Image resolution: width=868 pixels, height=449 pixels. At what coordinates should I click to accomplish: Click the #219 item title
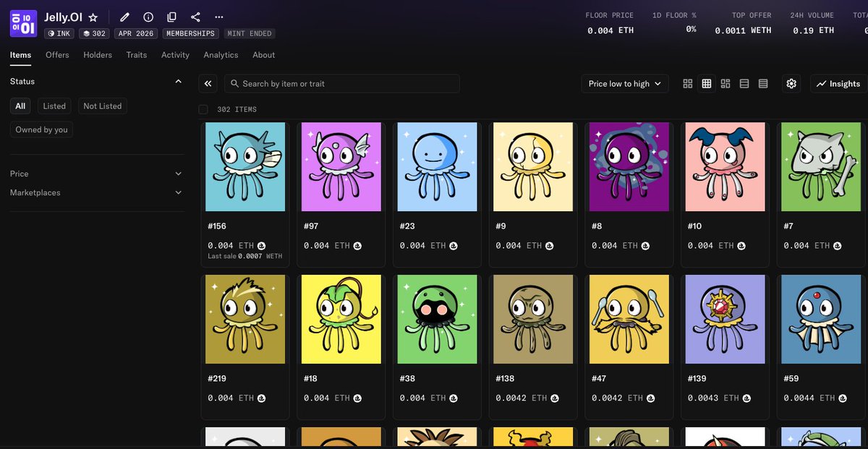click(x=217, y=379)
